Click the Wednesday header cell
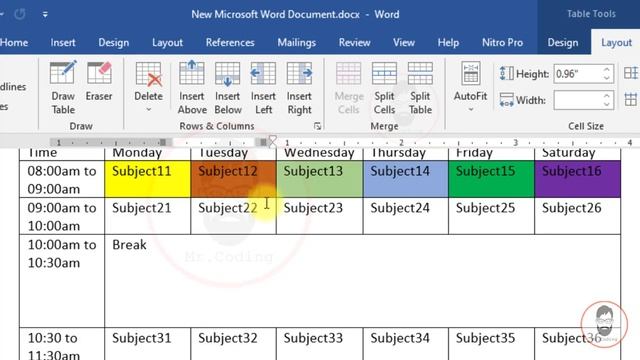Image resolution: width=640 pixels, height=360 pixels. 320,153
